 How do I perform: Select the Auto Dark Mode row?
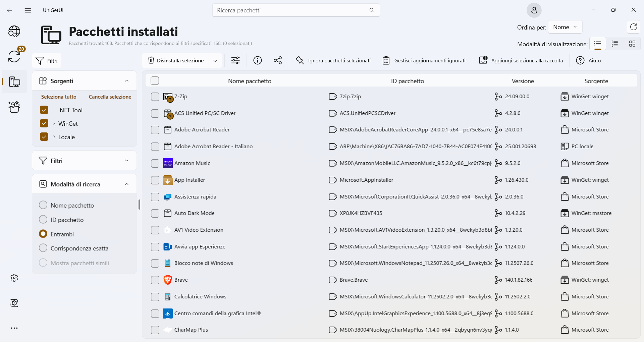tap(391, 213)
